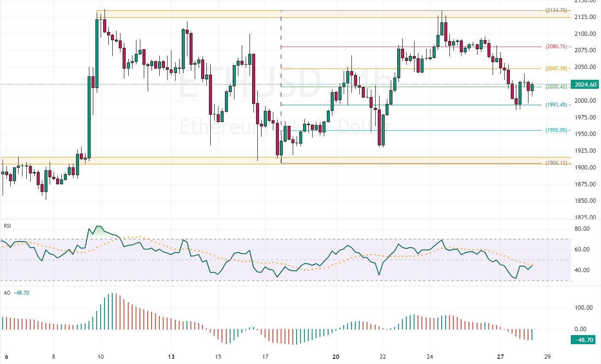601x364 pixels.
Task: Click date 22 on the time axis
Action: (x=383, y=357)
